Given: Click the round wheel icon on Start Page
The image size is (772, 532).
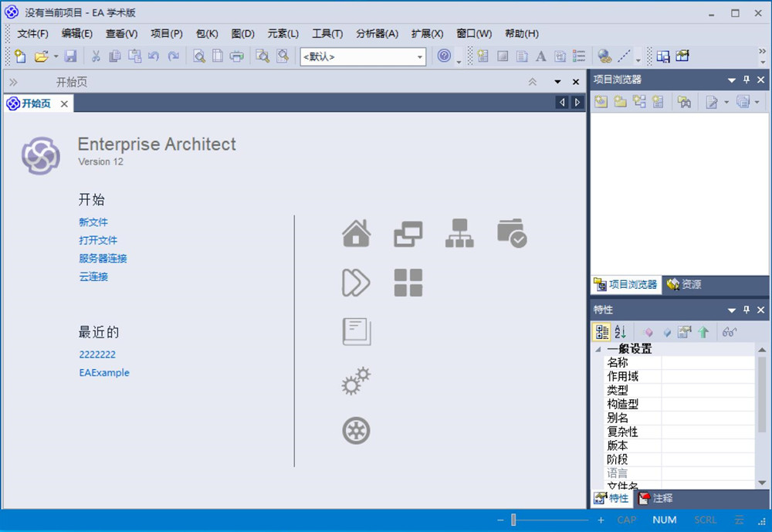Looking at the screenshot, I should pyautogui.click(x=356, y=431).
